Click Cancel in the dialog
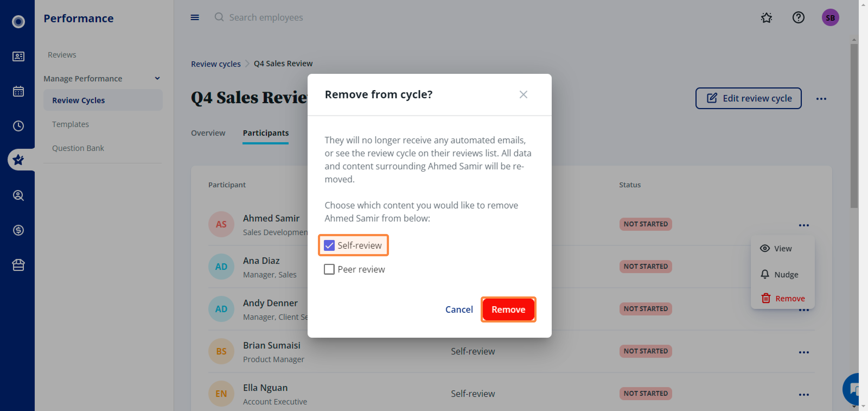 459,309
